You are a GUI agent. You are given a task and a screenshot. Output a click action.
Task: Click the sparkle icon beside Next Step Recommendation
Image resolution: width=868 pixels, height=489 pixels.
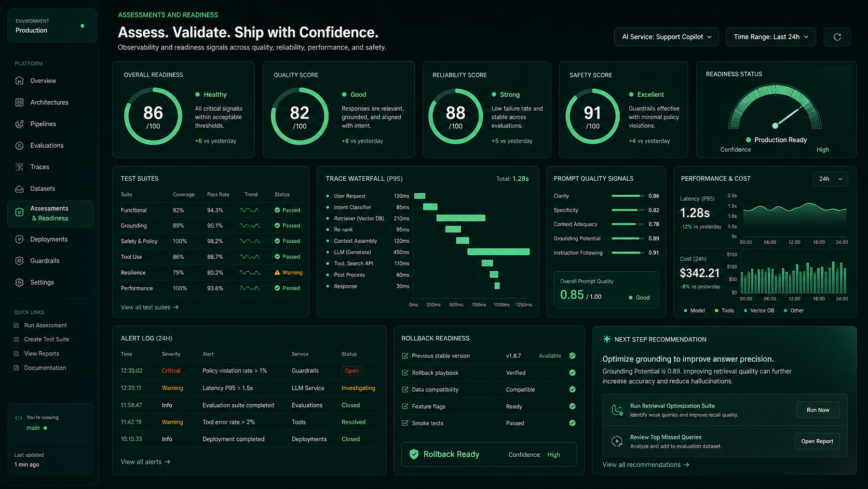[607, 339]
